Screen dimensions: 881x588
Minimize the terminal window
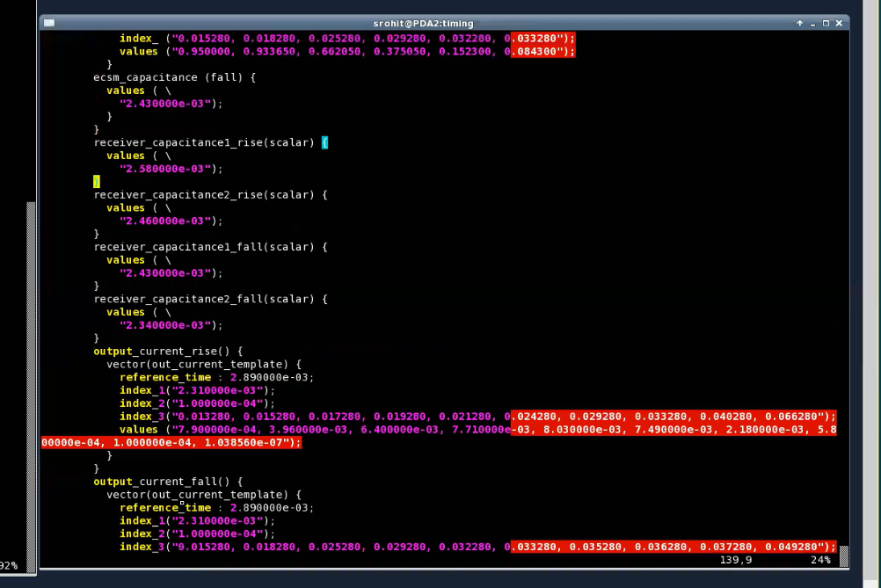click(x=812, y=23)
